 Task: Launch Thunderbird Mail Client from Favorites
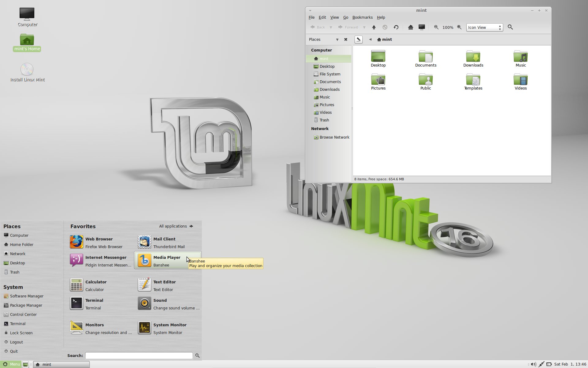pyautogui.click(x=168, y=242)
